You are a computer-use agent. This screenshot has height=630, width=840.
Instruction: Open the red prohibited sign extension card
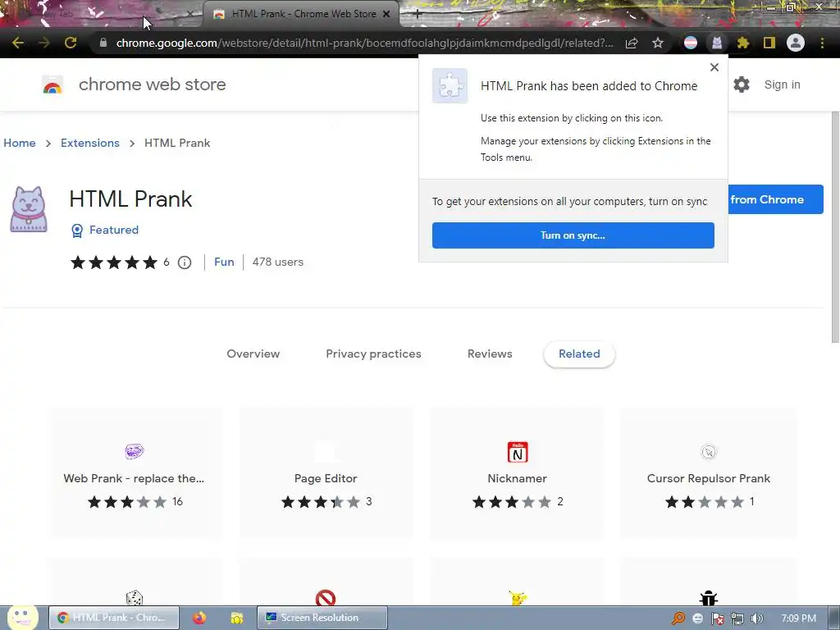tap(326, 597)
